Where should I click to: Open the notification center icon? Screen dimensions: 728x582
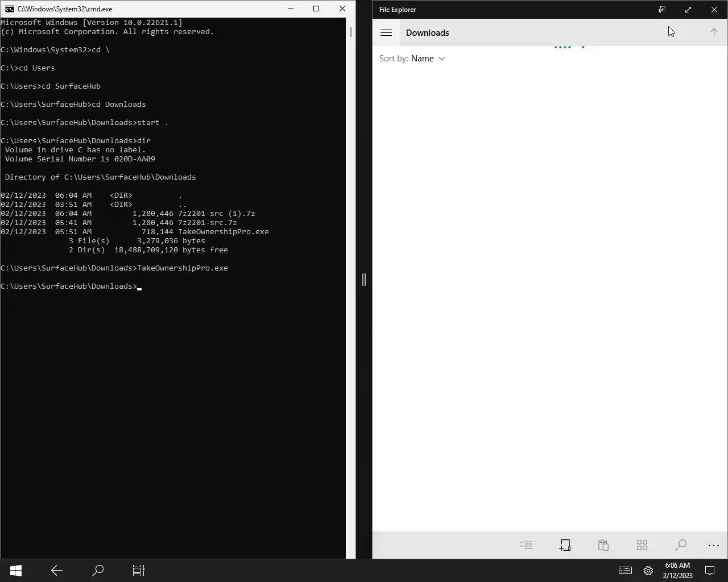(710, 571)
